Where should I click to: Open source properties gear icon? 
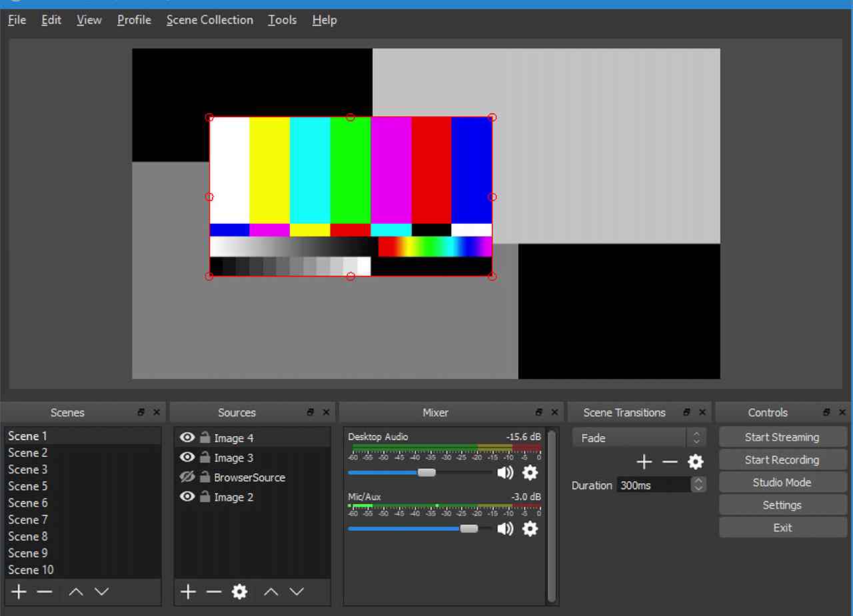(x=239, y=592)
